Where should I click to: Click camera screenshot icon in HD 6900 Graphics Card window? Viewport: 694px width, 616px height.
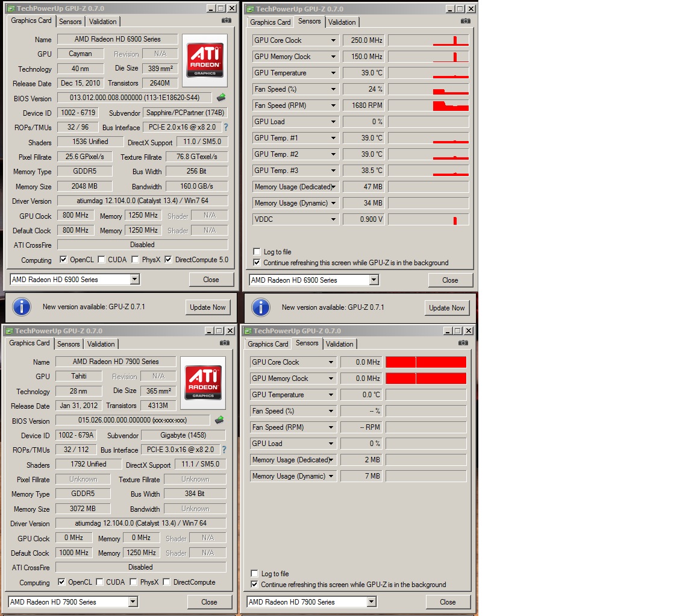(226, 20)
